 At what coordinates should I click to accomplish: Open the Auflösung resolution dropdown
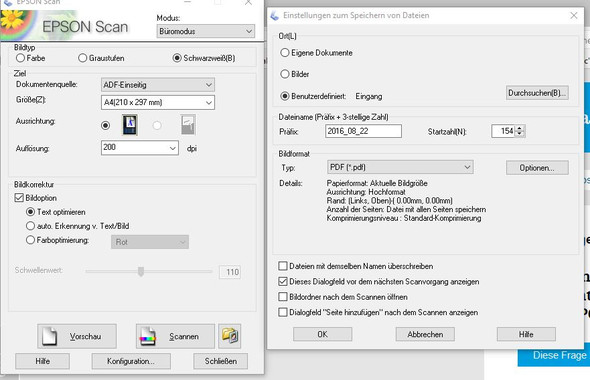(x=140, y=147)
